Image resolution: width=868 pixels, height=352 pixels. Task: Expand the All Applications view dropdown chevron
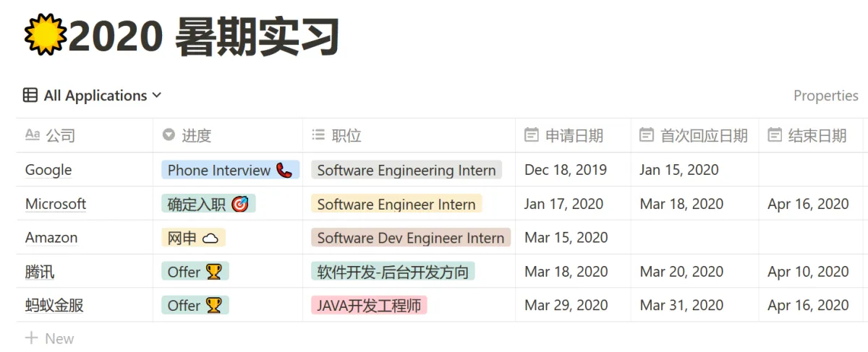point(157,95)
